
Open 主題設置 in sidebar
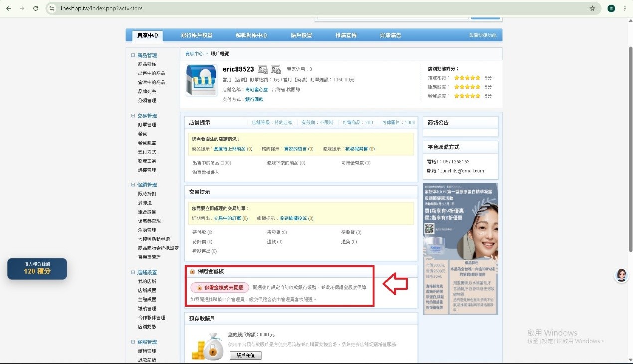click(147, 299)
